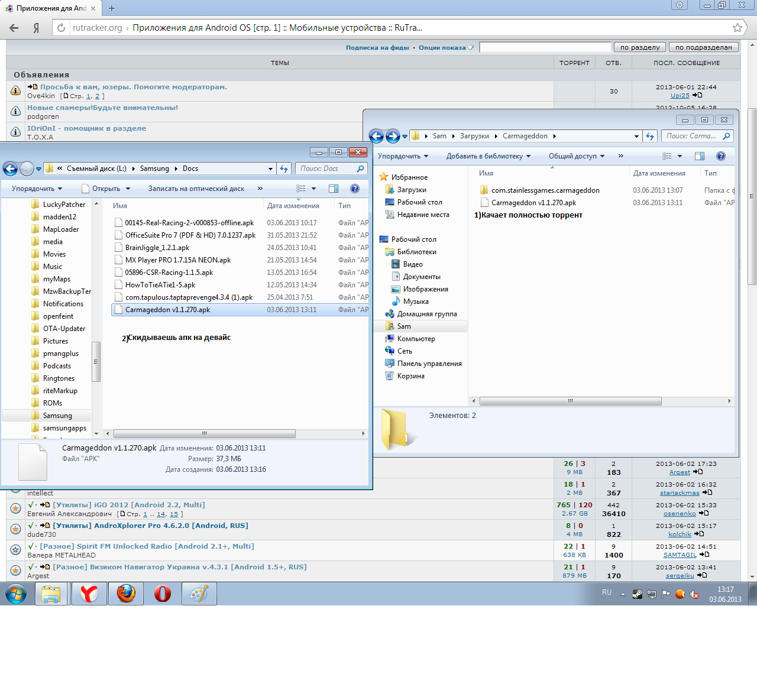Expand the Общий доступ dropdown
This screenshot has height=700, width=757.
point(577,156)
